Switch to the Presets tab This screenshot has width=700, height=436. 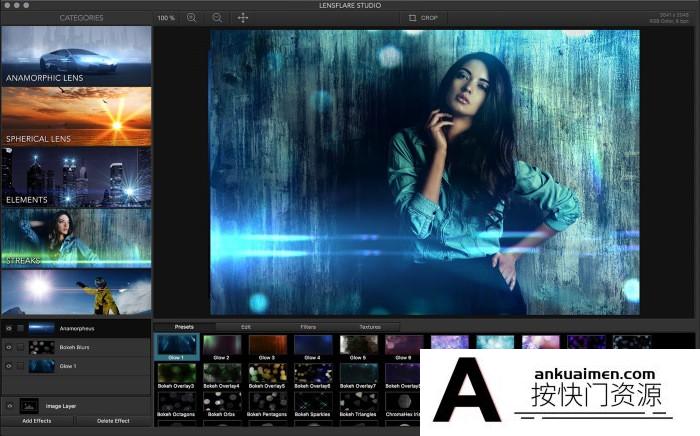pyautogui.click(x=184, y=327)
